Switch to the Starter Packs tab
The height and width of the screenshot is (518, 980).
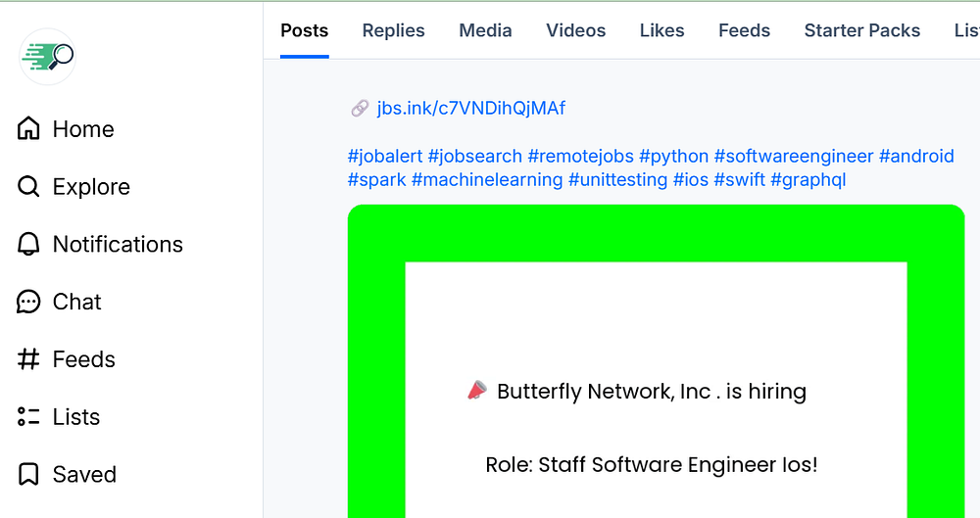(x=861, y=30)
